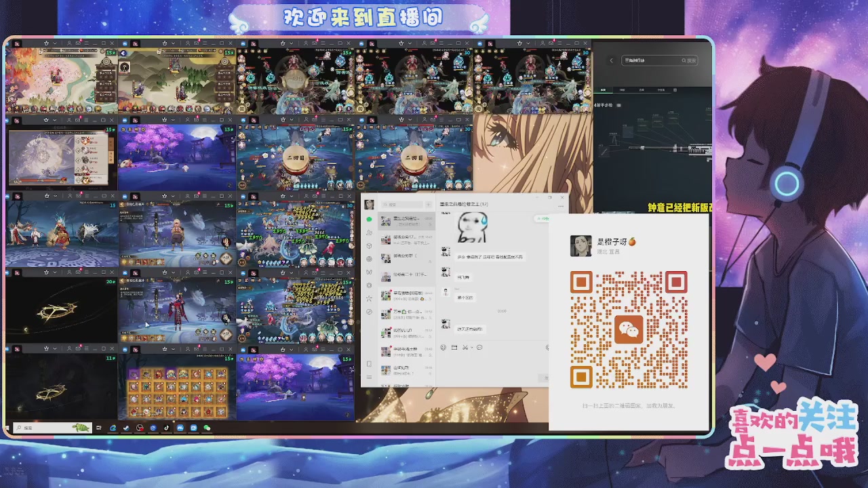The height and width of the screenshot is (488, 868).
Task: Open the fifth chat with unread badge
Action: click(407, 296)
